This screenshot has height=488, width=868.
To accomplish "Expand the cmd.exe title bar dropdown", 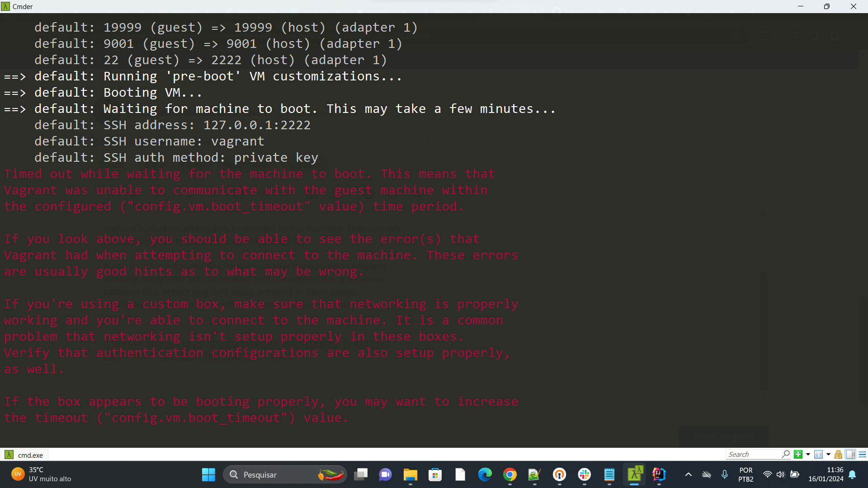I will 829,455.
